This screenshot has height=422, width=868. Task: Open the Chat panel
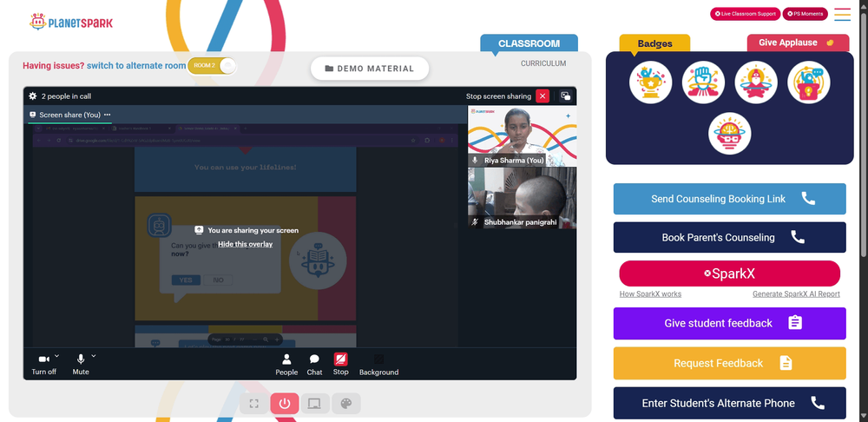(x=314, y=365)
